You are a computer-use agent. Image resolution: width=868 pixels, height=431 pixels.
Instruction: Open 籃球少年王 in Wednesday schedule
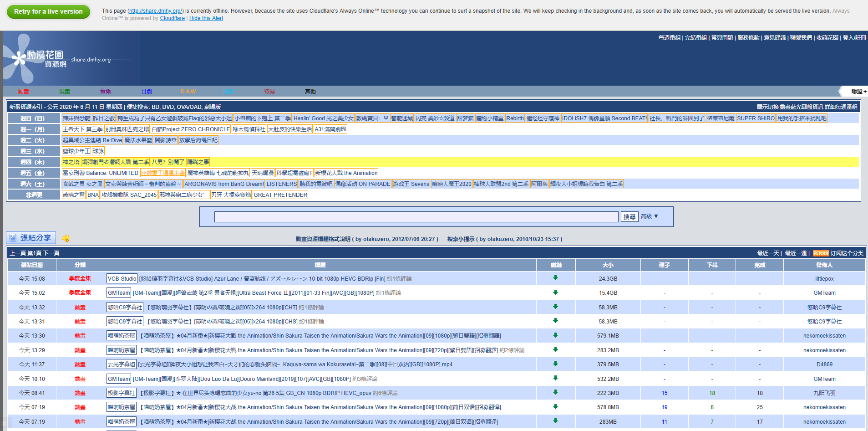[x=76, y=151]
